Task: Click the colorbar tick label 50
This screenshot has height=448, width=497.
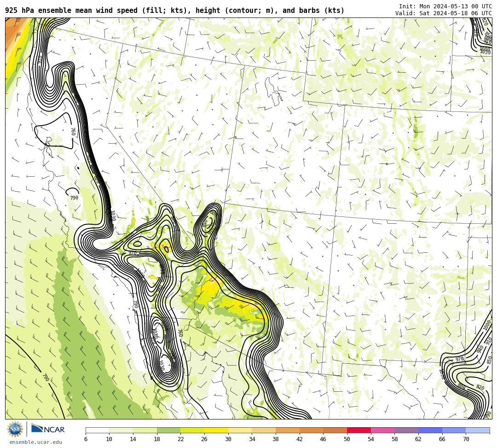Action: click(x=347, y=439)
